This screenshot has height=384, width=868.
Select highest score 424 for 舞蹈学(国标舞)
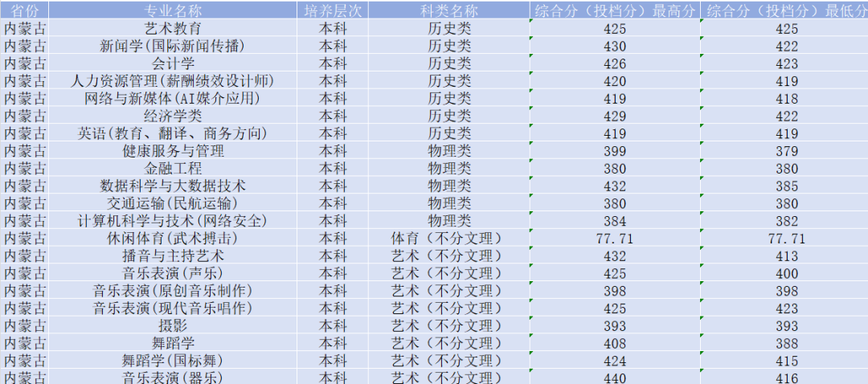click(x=615, y=361)
